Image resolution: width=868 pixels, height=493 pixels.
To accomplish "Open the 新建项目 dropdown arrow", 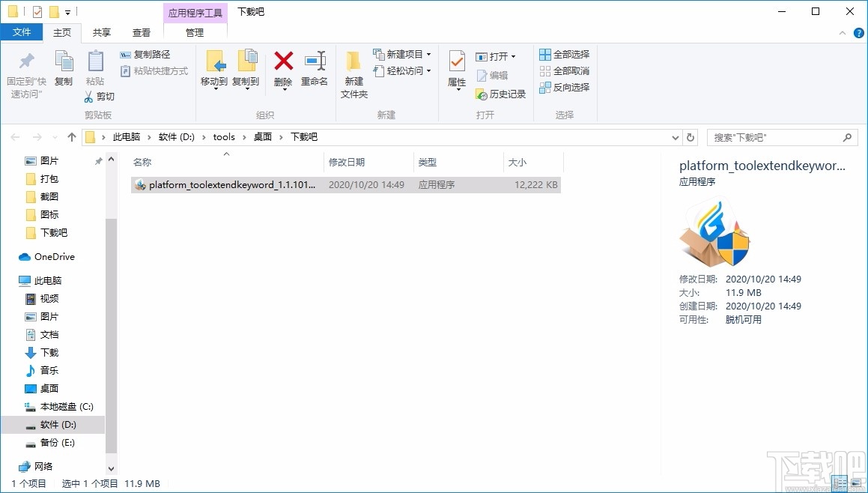I will coord(427,54).
